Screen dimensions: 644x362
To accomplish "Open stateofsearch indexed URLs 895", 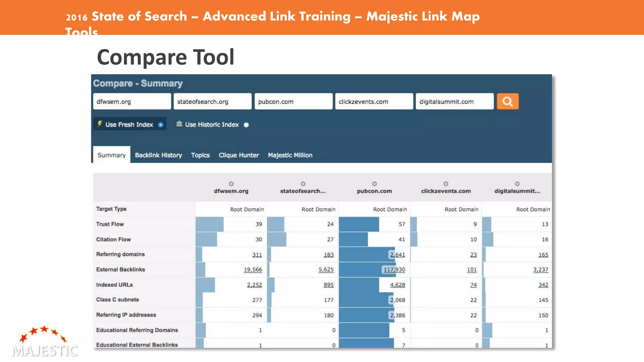I will (329, 285).
